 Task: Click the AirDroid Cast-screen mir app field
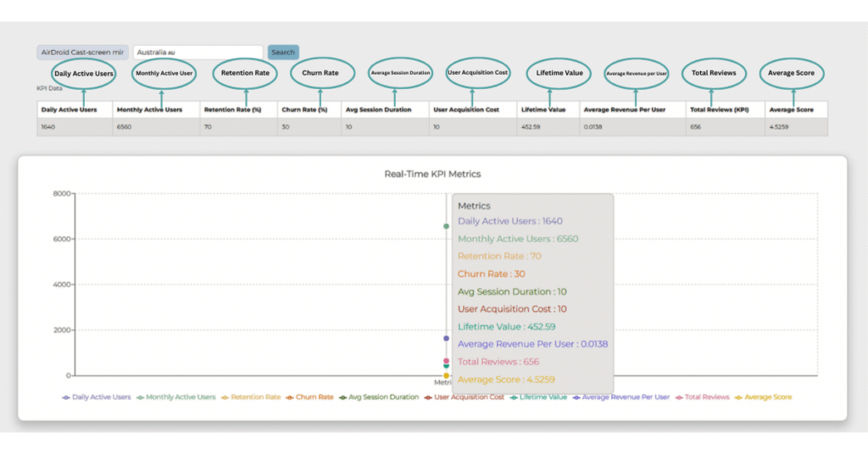pos(82,53)
